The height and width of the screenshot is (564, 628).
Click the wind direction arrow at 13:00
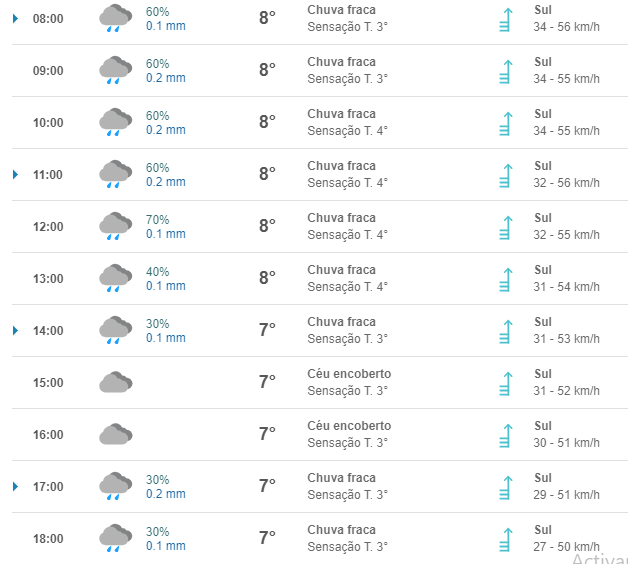505,279
